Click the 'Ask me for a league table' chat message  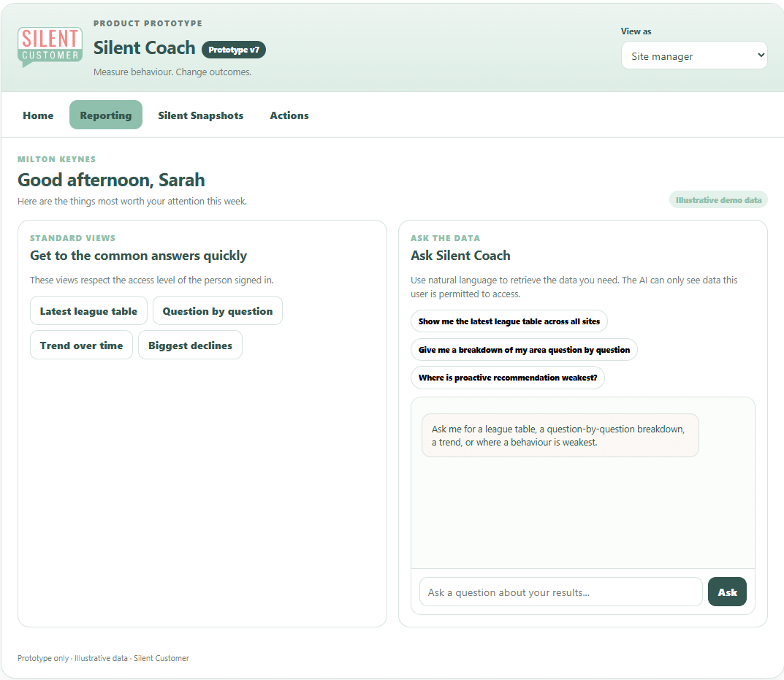[x=560, y=435]
